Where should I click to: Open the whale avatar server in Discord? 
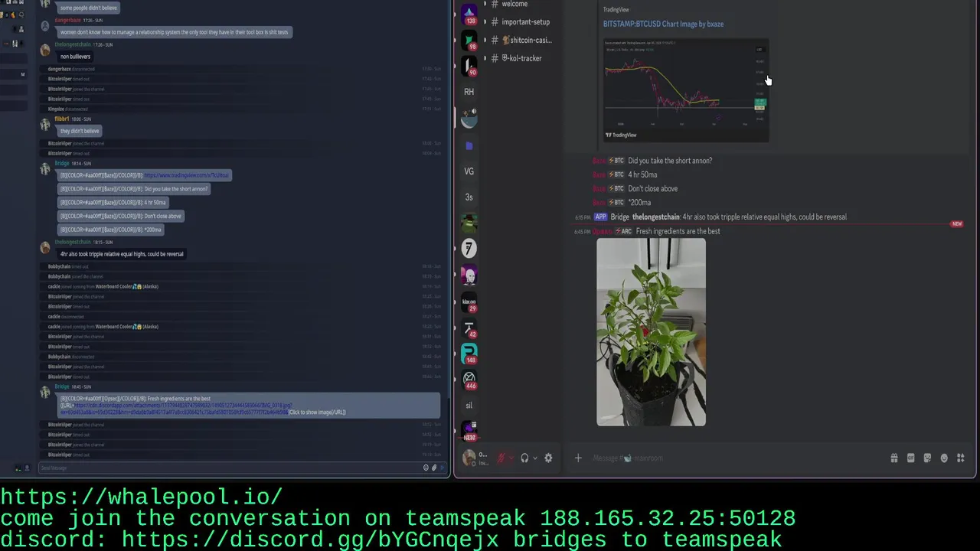coord(469,118)
